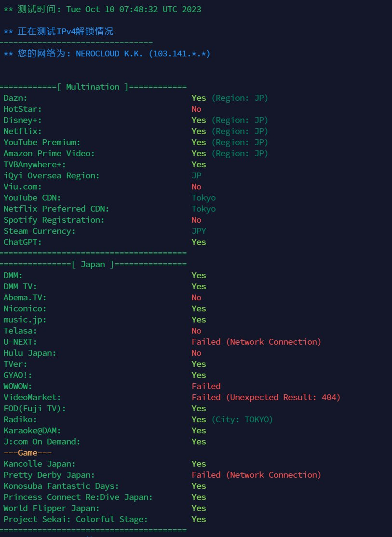
Task: Click the Japan section header
Action: pos(93,264)
